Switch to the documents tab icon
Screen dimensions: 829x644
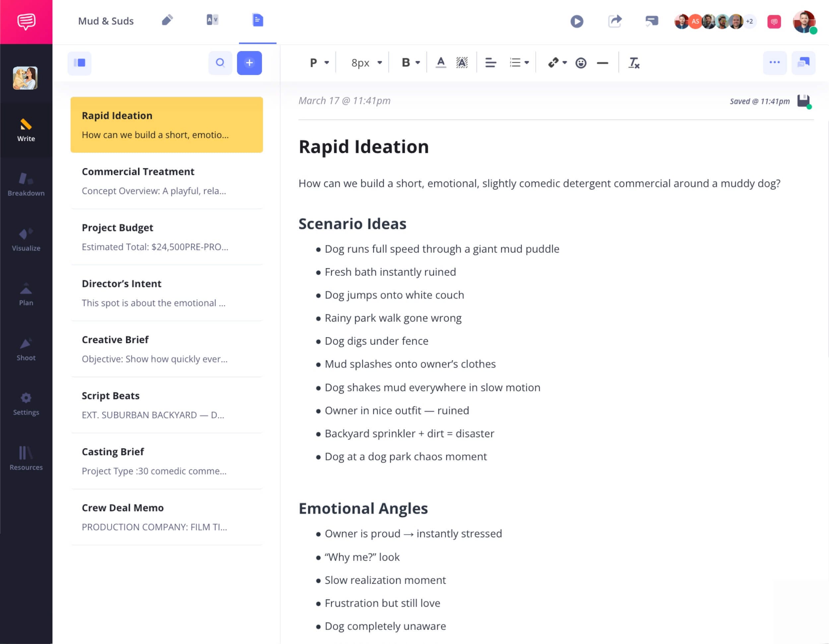[x=257, y=20]
